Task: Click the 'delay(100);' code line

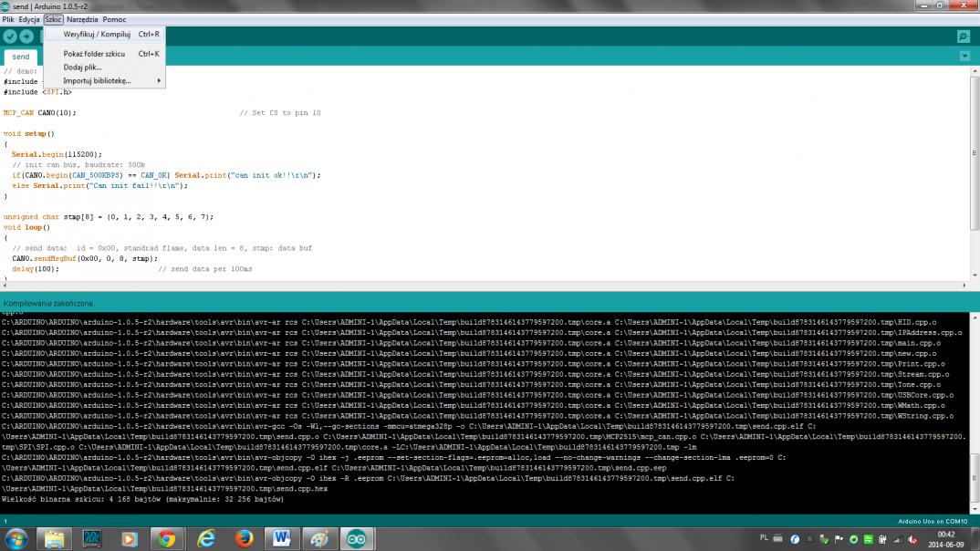Action: click(x=36, y=269)
